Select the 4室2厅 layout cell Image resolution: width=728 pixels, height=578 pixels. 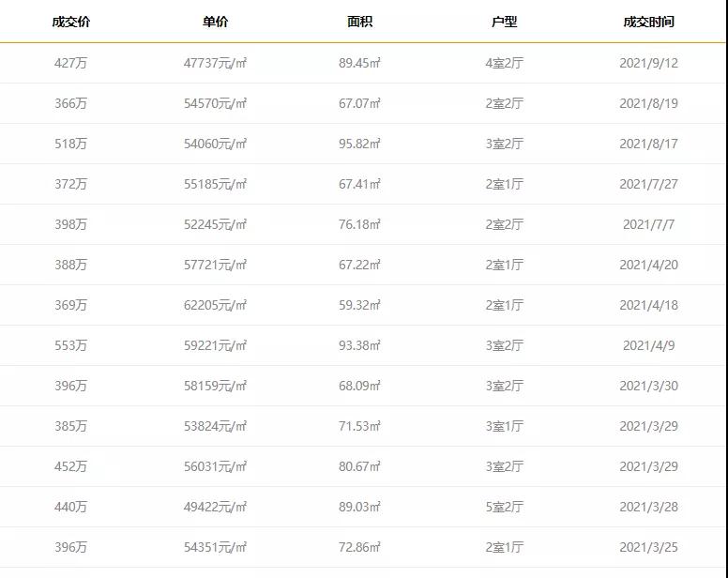click(504, 63)
